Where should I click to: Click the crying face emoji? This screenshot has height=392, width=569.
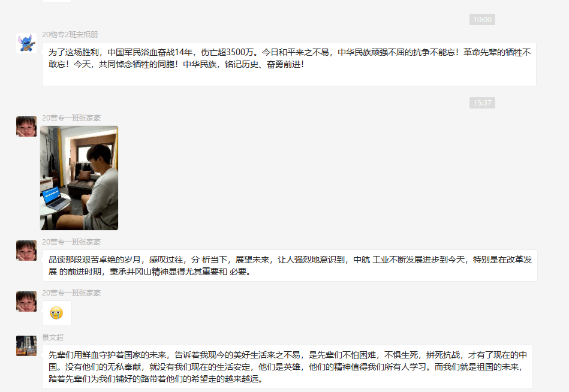[x=56, y=313]
